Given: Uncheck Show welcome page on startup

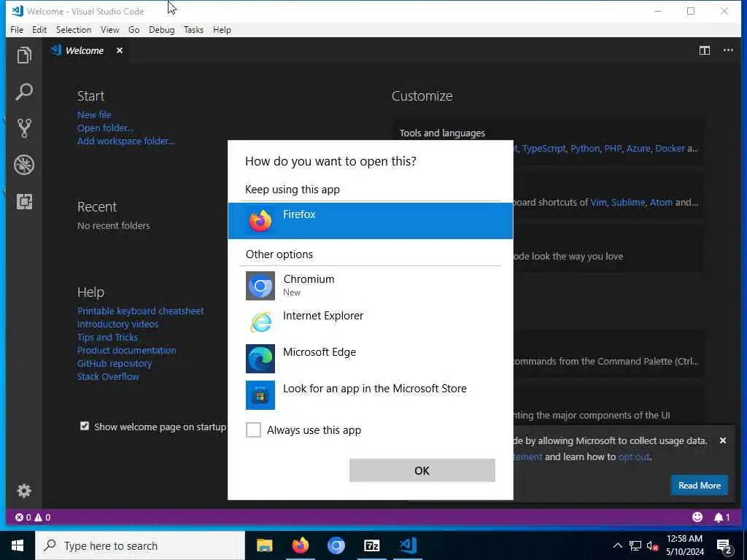Looking at the screenshot, I should [85, 426].
